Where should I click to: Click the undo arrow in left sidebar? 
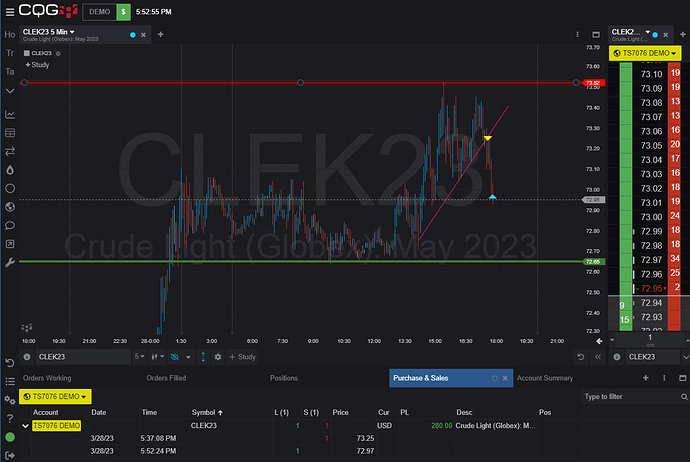pos(10,363)
